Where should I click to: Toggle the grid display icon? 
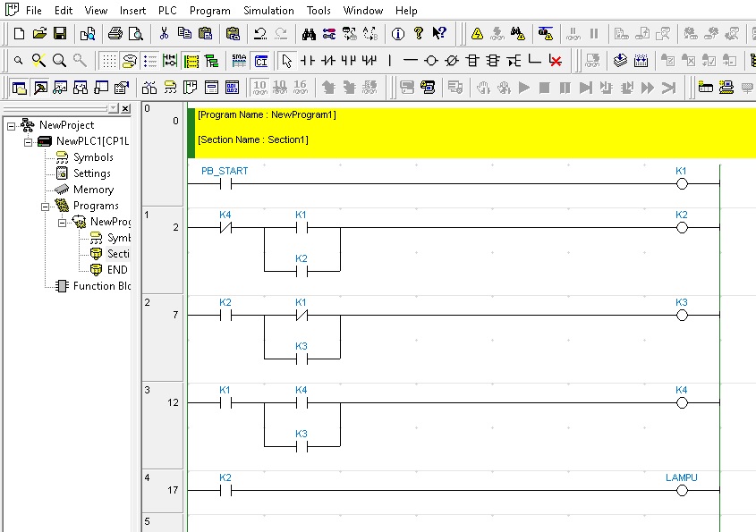coord(109,61)
